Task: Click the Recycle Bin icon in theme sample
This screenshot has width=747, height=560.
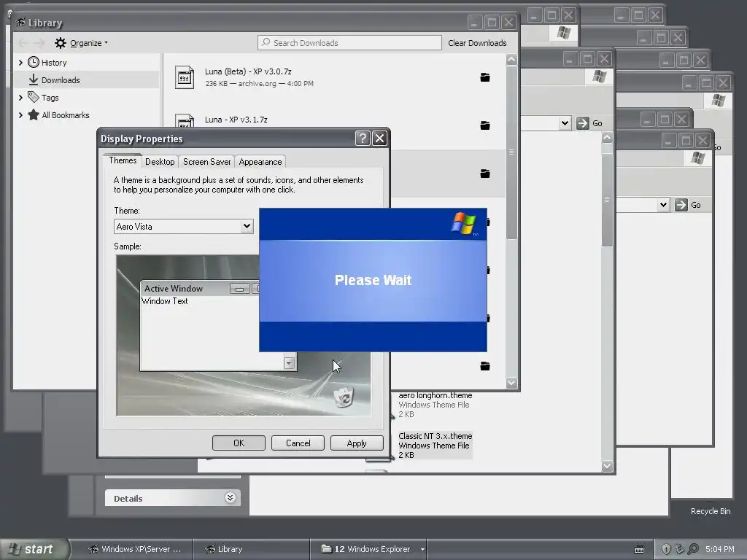Action: pos(344,397)
